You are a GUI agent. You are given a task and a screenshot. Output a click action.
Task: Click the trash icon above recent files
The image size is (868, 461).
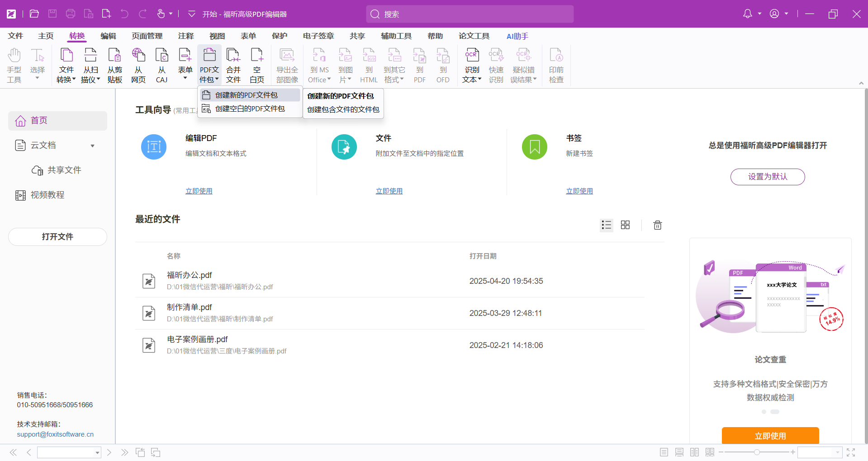point(657,225)
